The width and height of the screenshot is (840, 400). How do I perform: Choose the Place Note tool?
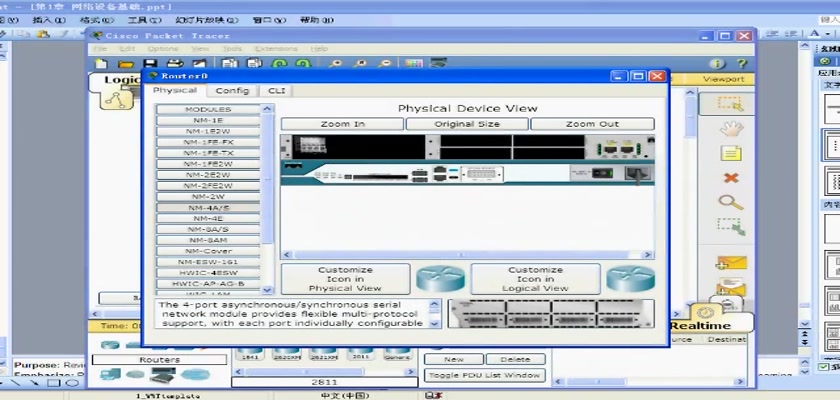731,153
